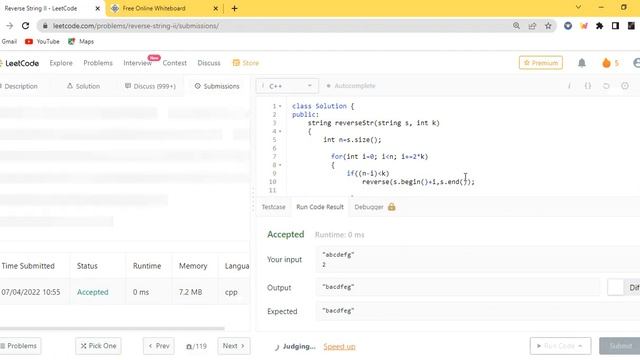Image resolution: width=640 pixels, height=360 pixels.
Task: Reload the LeetCode page
Action: tap(25, 26)
